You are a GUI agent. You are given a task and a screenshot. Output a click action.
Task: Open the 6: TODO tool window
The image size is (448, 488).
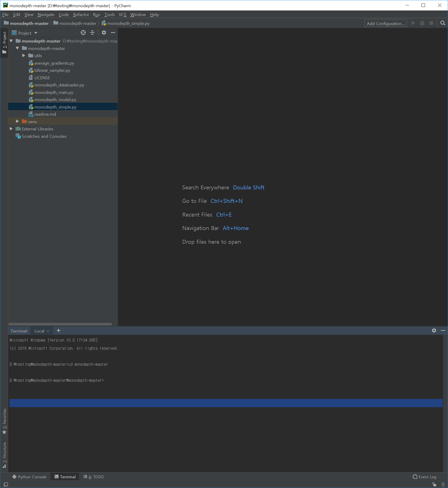[94, 477]
